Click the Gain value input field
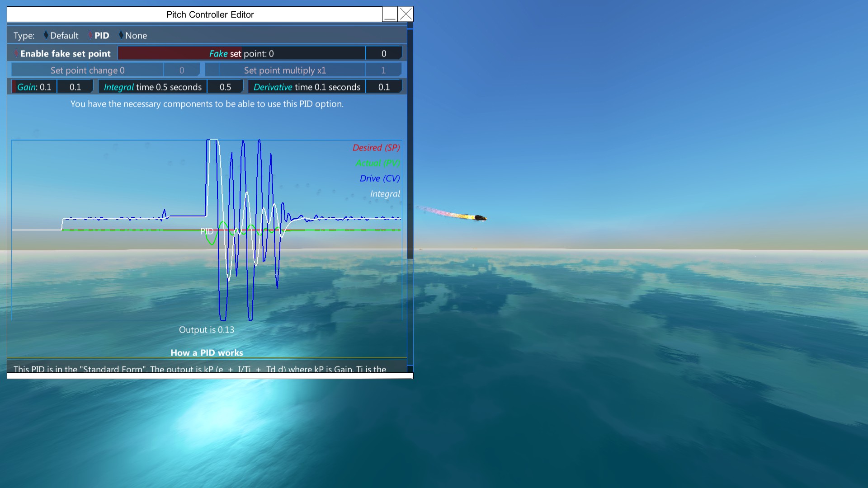868x488 pixels. (x=75, y=87)
